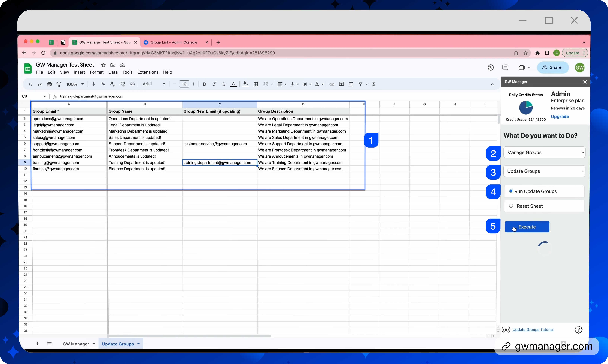This screenshot has width=608, height=364.
Task: Open the Update Groups Tutorial link
Action: click(533, 329)
